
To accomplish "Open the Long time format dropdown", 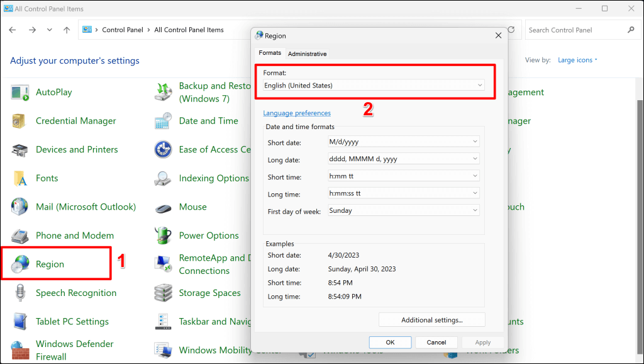I will click(404, 193).
